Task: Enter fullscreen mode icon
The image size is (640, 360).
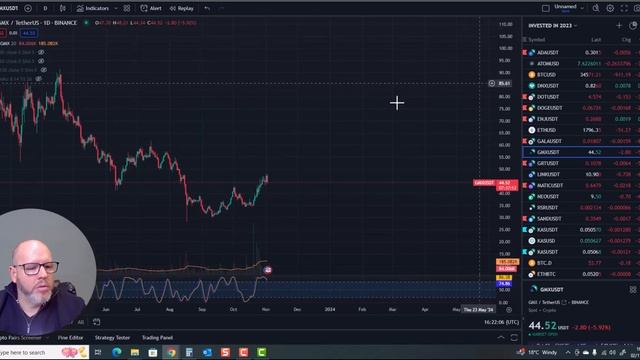Action: click(x=624, y=8)
